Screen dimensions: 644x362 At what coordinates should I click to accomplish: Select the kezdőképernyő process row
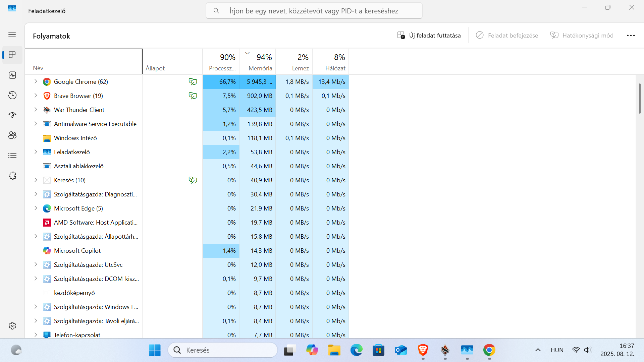(187, 293)
